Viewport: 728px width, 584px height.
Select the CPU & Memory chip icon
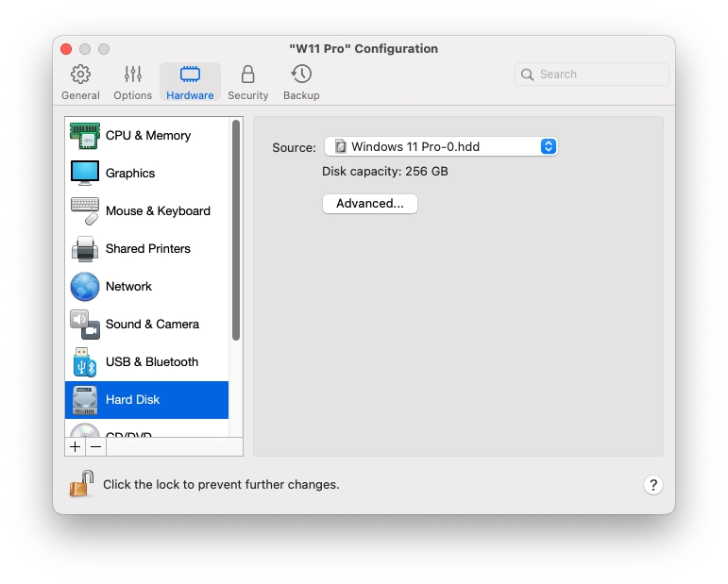84,136
